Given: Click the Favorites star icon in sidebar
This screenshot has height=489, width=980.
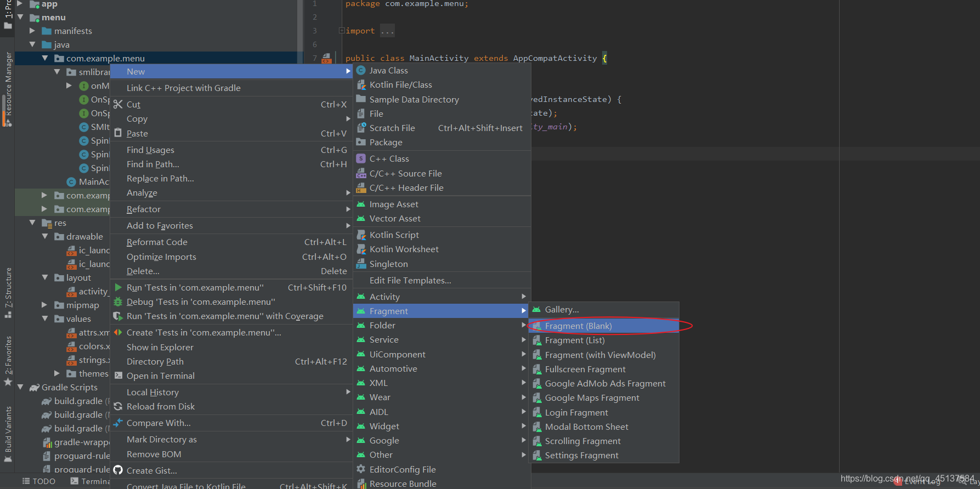Looking at the screenshot, I should 8,382.
